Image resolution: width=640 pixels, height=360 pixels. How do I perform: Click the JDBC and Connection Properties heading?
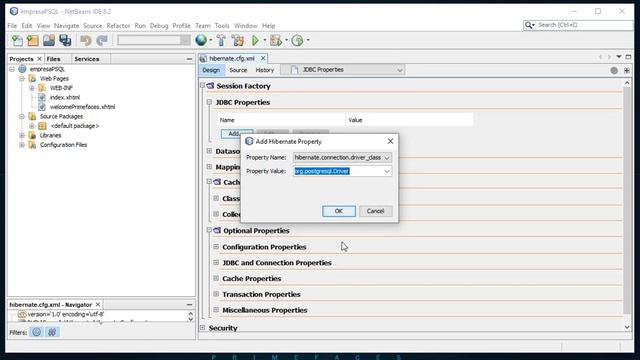click(277, 263)
